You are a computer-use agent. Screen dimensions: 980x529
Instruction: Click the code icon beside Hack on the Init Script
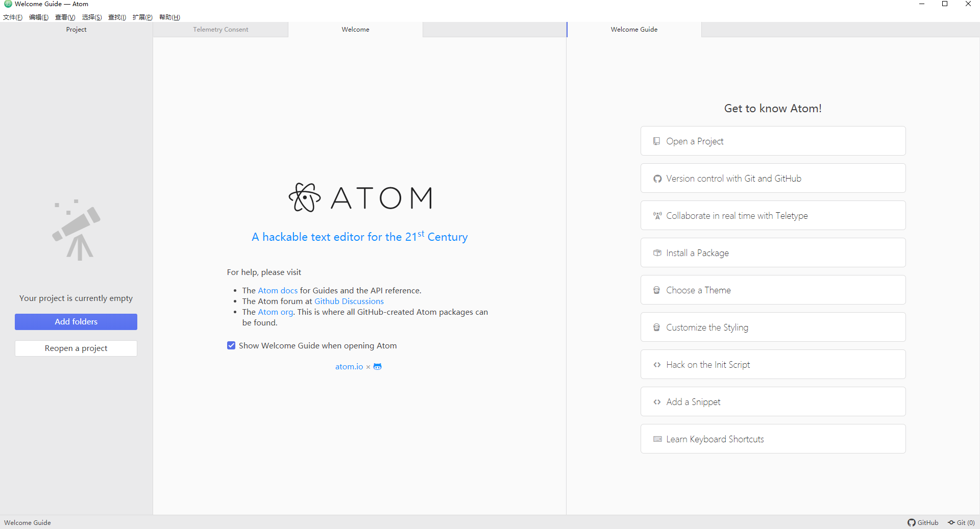pyautogui.click(x=657, y=365)
